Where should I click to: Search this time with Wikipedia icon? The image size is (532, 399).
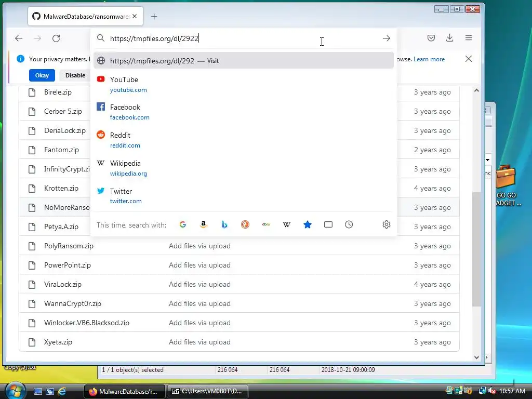pos(287,224)
